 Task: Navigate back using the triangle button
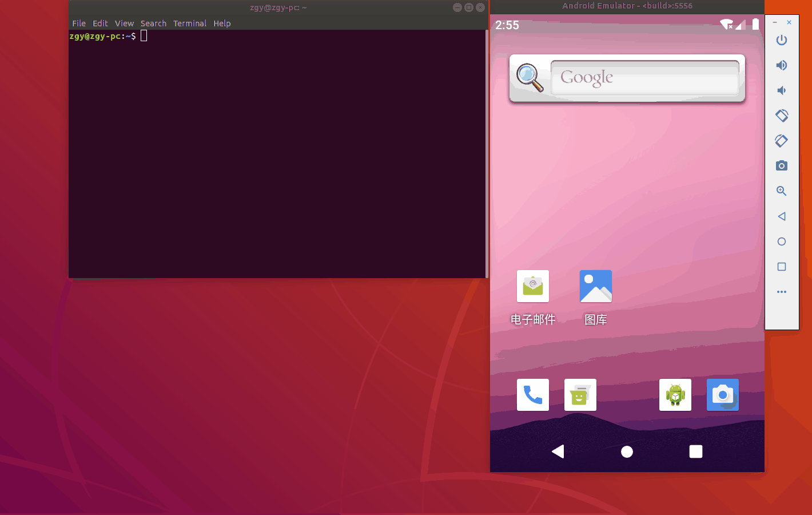click(558, 451)
